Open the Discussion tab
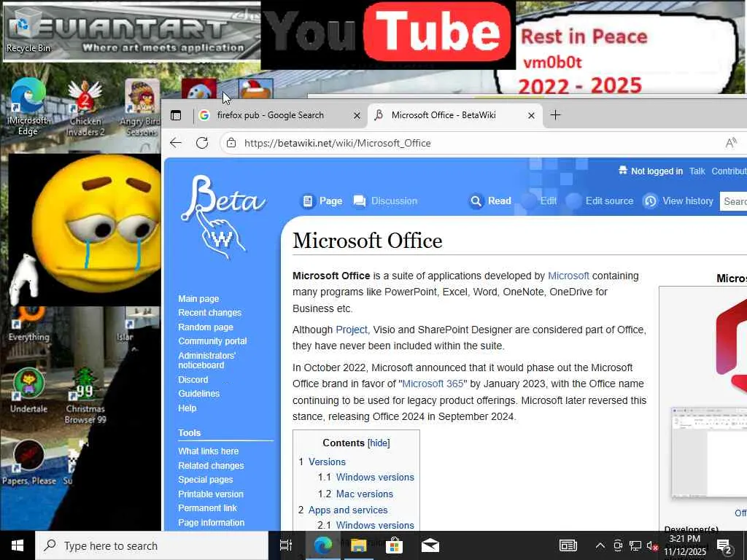This screenshot has height=560, width=747. click(385, 201)
